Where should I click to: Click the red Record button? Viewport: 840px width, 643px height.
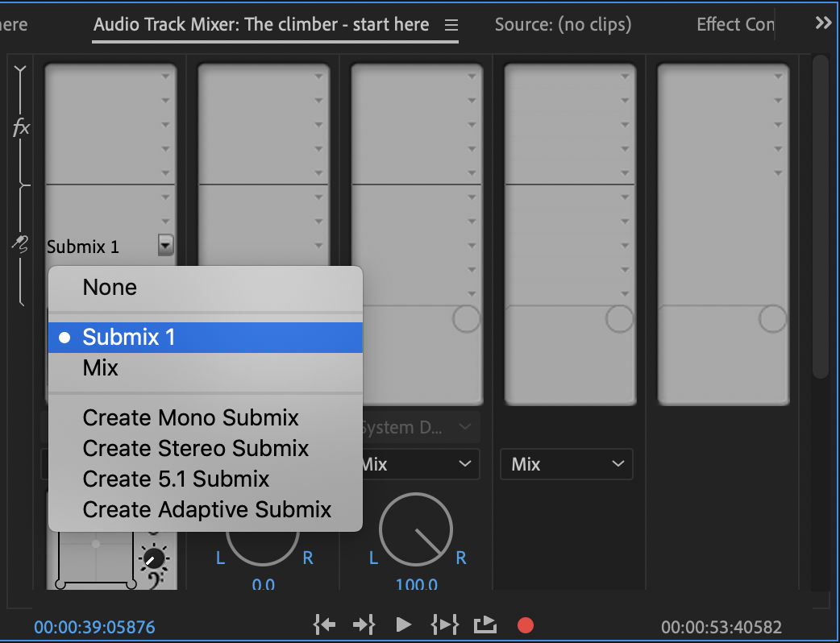tap(526, 624)
